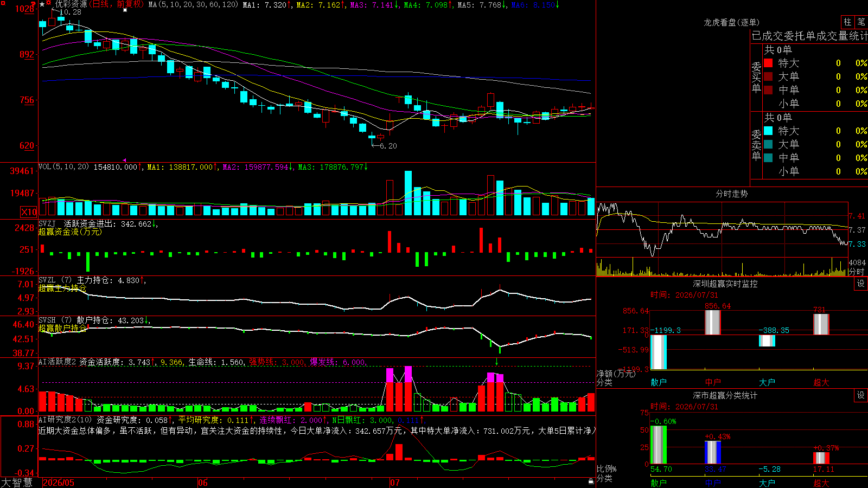This screenshot has height=488, width=868.
Task: Click the dark red 中单 buy-order swatch
Action: [768, 90]
